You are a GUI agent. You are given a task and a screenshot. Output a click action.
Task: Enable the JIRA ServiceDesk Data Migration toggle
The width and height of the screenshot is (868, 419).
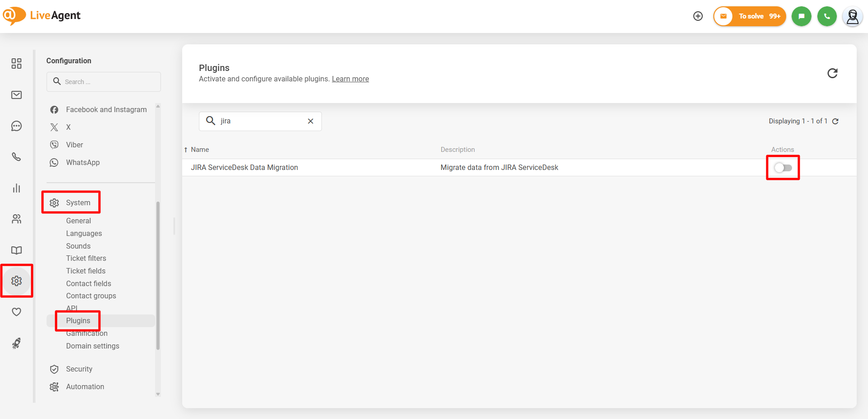point(783,168)
